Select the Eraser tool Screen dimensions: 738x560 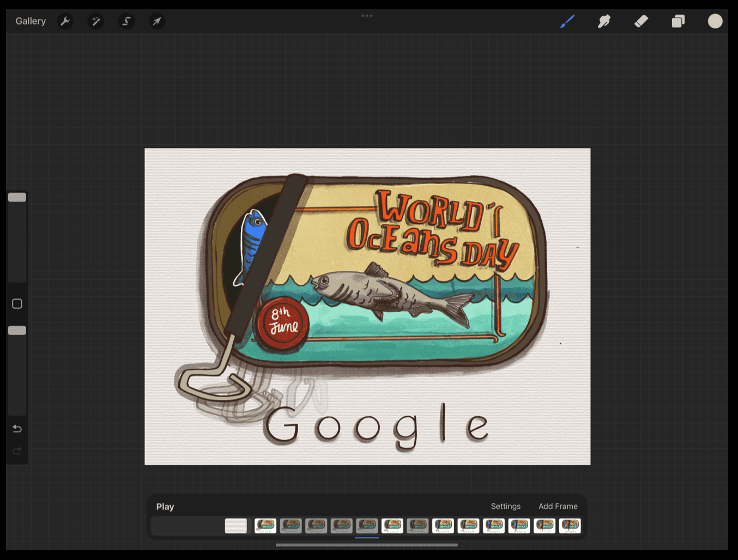click(x=641, y=21)
